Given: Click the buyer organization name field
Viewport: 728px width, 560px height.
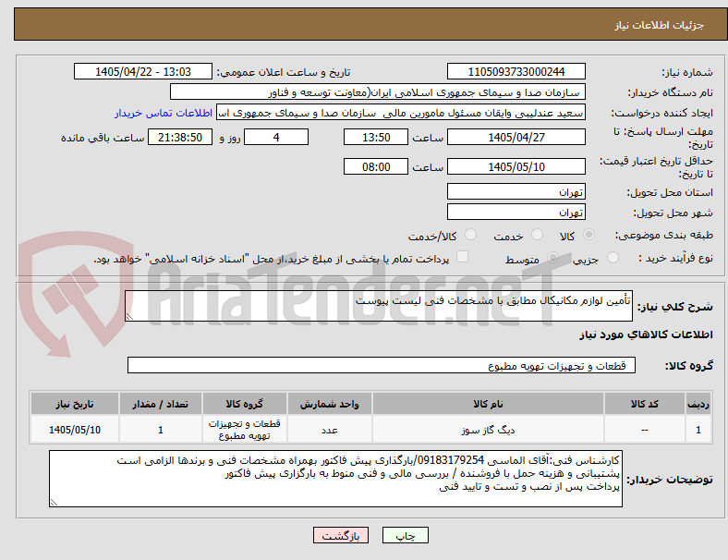Looking at the screenshot, I should tap(378, 91).
